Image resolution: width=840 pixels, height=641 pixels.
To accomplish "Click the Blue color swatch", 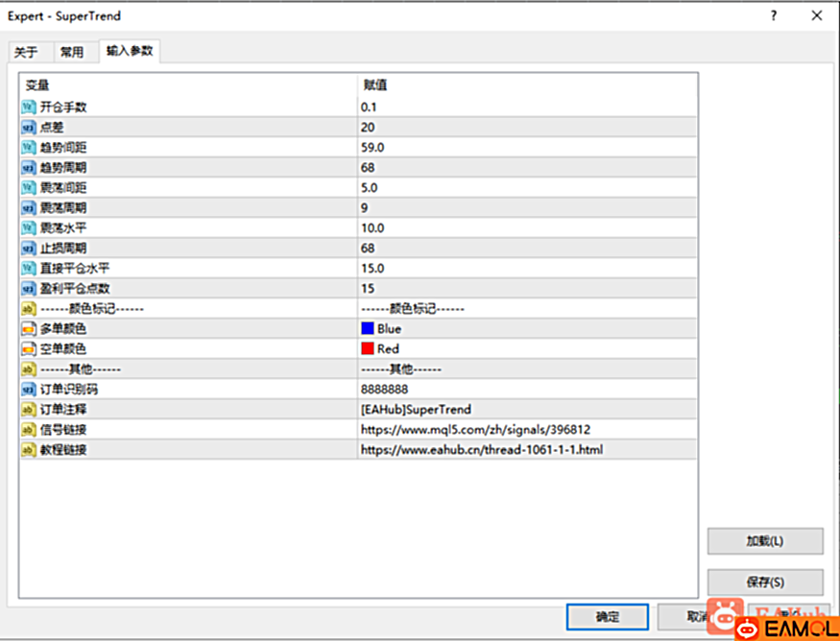I will pos(368,329).
